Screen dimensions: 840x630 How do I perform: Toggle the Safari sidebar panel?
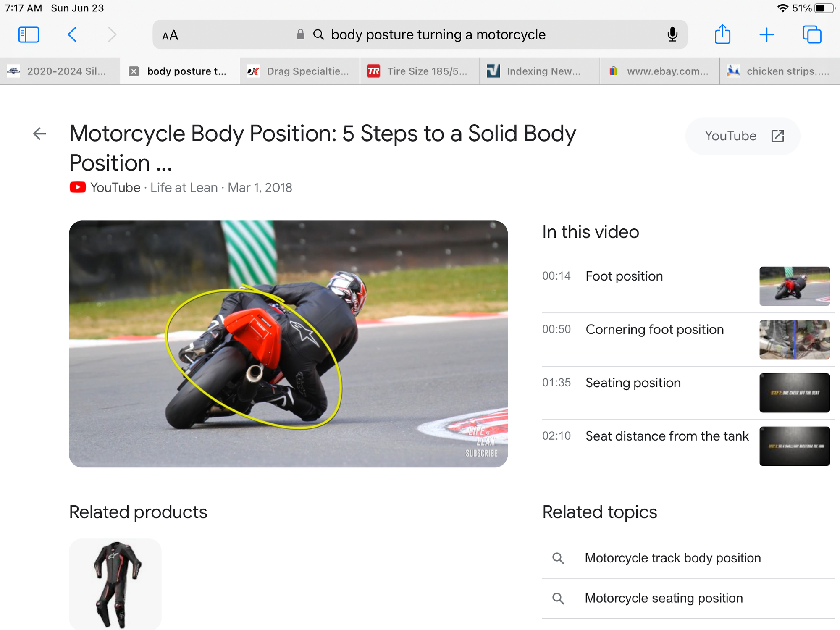coord(29,34)
